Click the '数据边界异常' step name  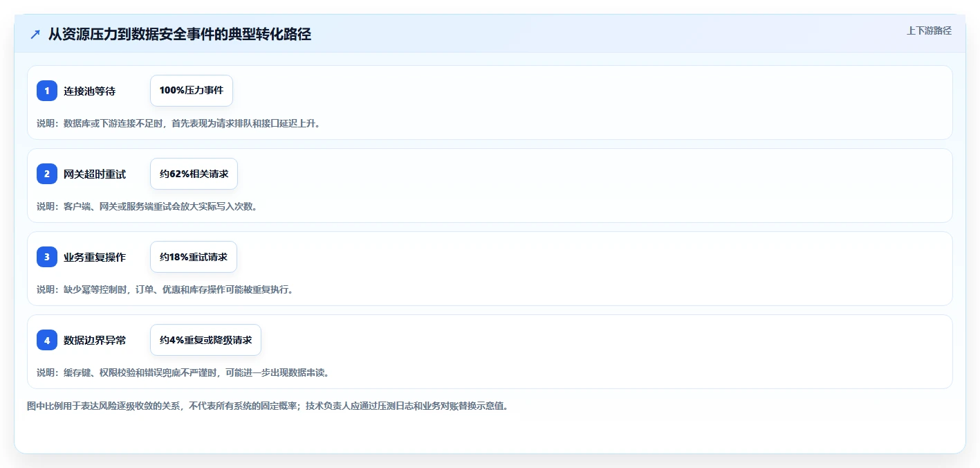pos(95,340)
